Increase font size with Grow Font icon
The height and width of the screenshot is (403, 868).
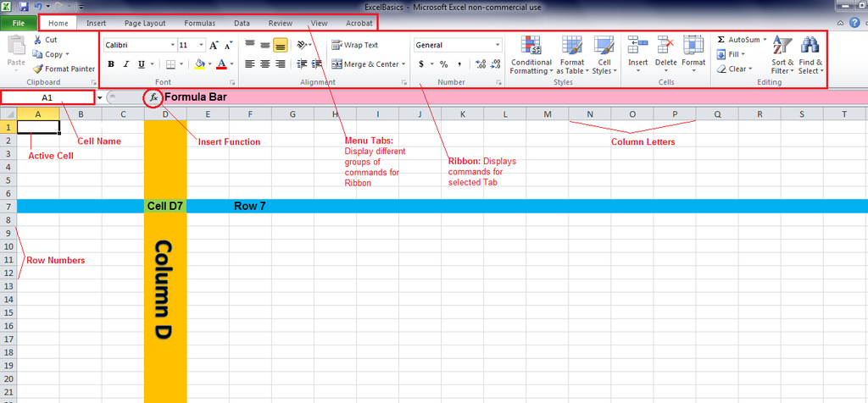(214, 46)
